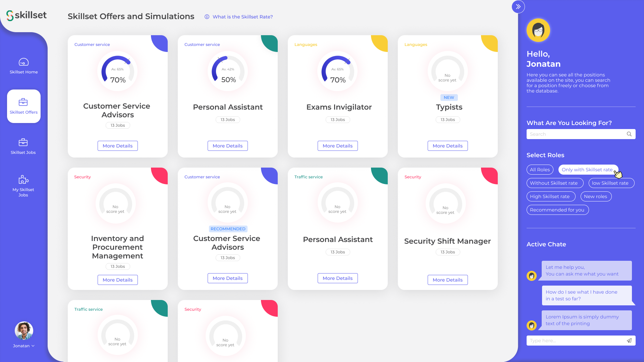
Task: View More Details for Typists
Action: pos(447,146)
